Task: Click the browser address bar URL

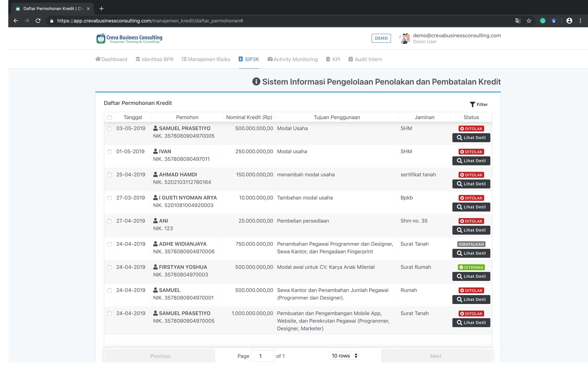Action: (150, 21)
